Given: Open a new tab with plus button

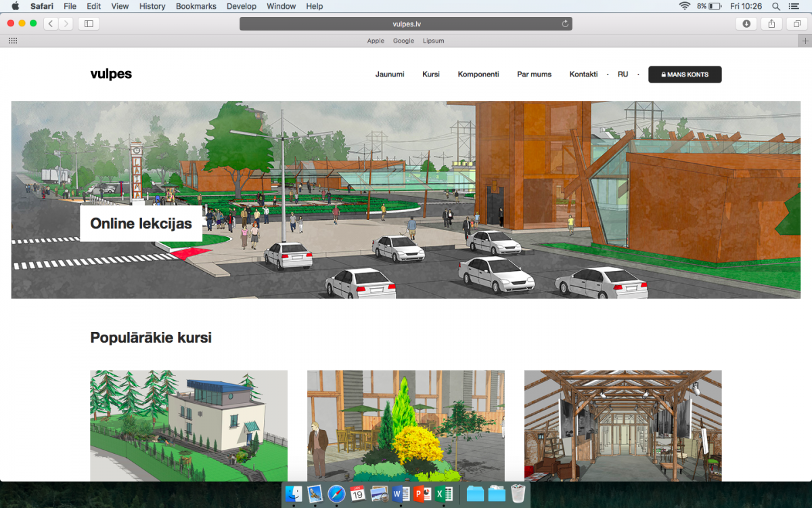Looking at the screenshot, I should coord(805,41).
